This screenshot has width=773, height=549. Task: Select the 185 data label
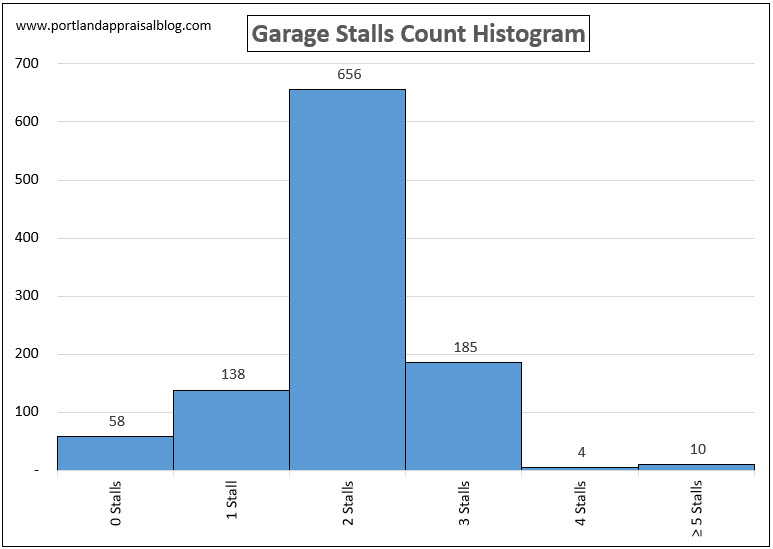[x=464, y=347]
